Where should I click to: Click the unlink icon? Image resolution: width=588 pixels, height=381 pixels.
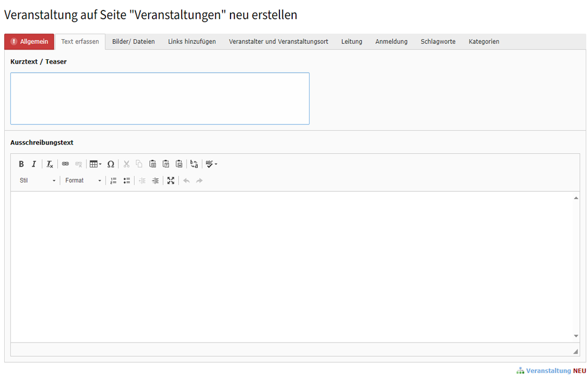pyautogui.click(x=78, y=164)
